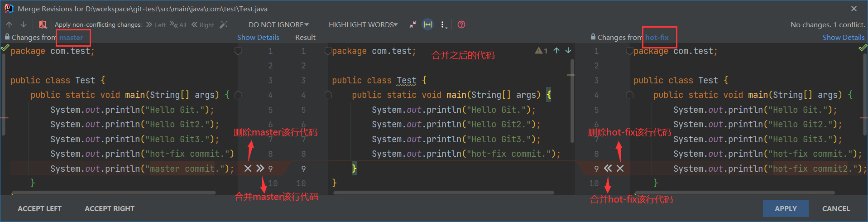Ignore hot-fix change with X icon
The width and height of the screenshot is (868, 222).
[620, 169]
